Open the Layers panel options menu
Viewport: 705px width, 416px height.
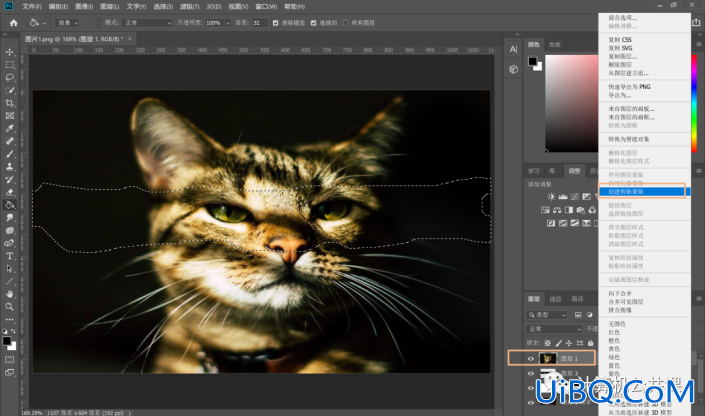699,299
